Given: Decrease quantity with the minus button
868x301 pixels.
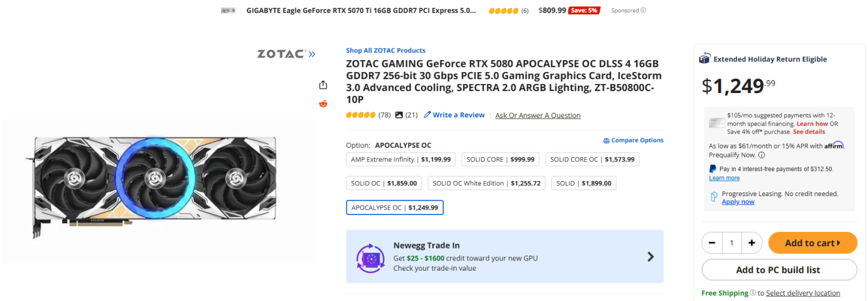Looking at the screenshot, I should (x=712, y=243).
